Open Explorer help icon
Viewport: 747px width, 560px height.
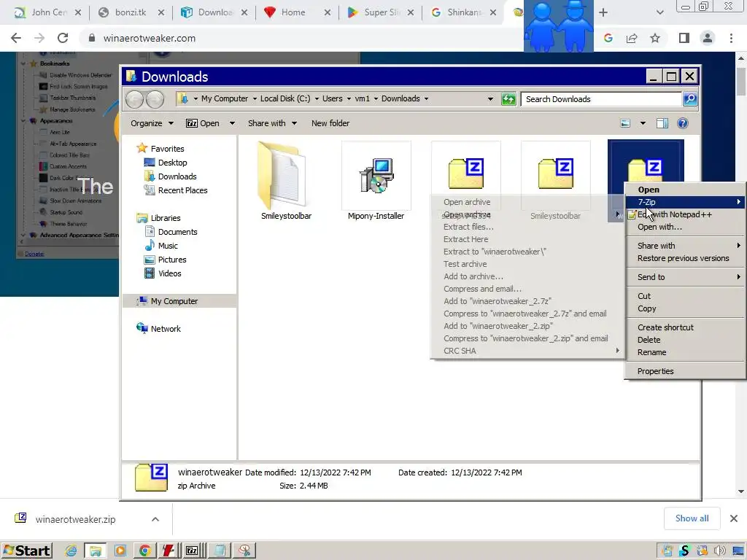683,123
